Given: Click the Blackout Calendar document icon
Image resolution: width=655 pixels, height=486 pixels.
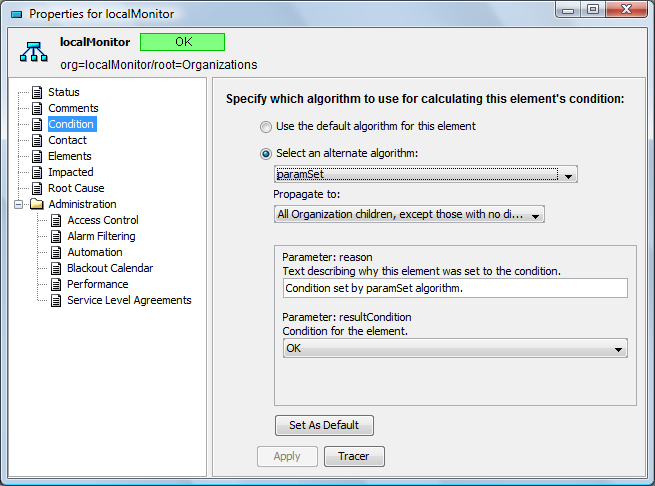Looking at the screenshot, I should click(56, 268).
